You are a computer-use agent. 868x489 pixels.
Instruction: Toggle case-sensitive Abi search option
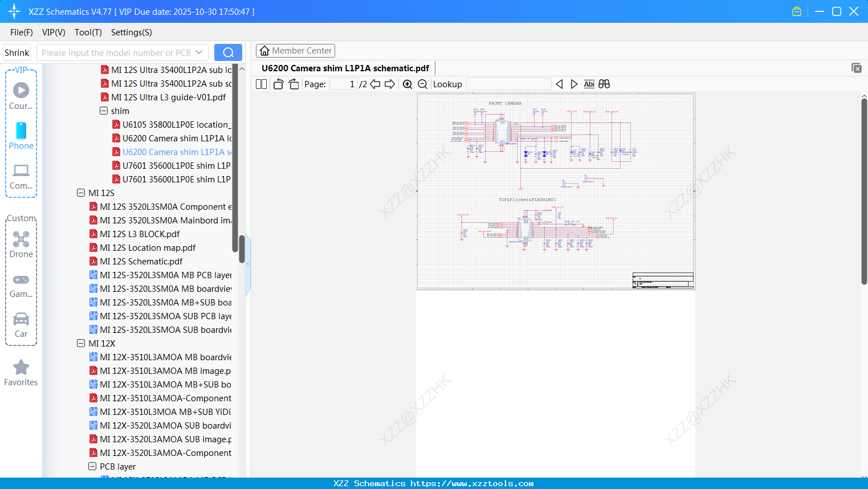pos(589,84)
